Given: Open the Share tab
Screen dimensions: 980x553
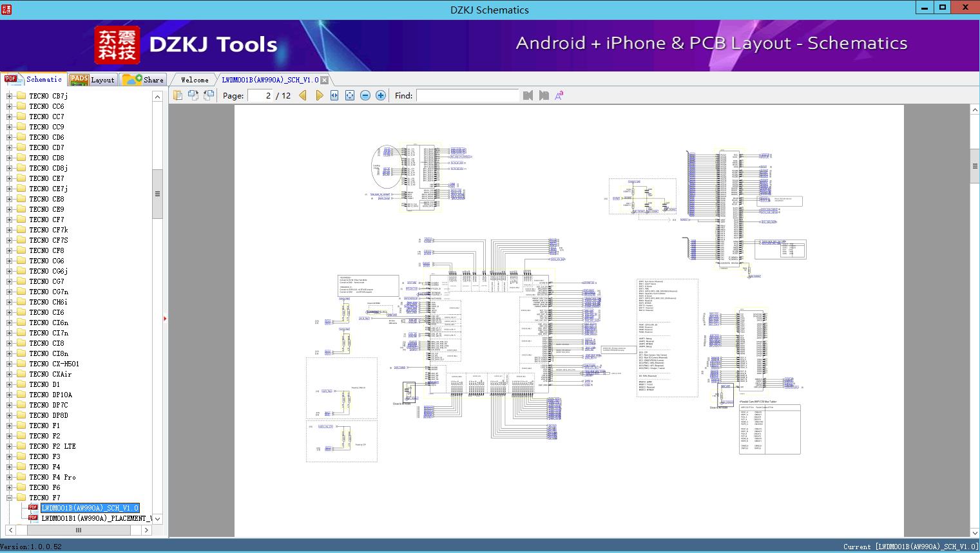Looking at the screenshot, I should [x=144, y=80].
